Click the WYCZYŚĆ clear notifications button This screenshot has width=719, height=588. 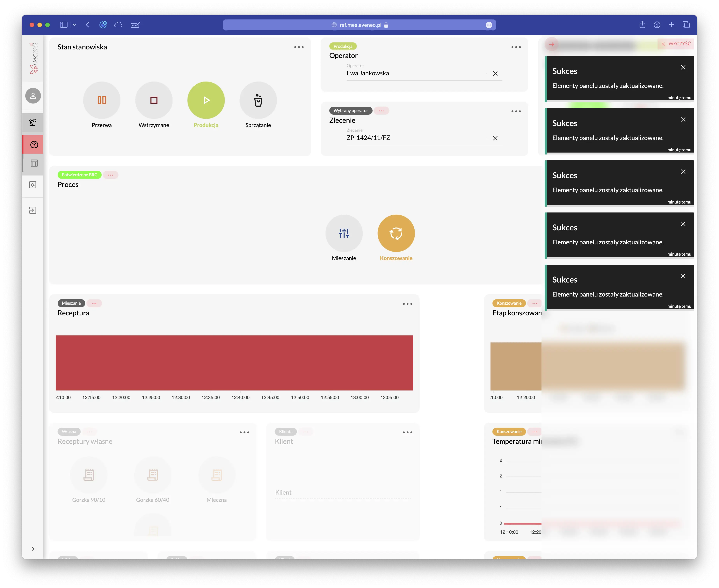(x=676, y=44)
